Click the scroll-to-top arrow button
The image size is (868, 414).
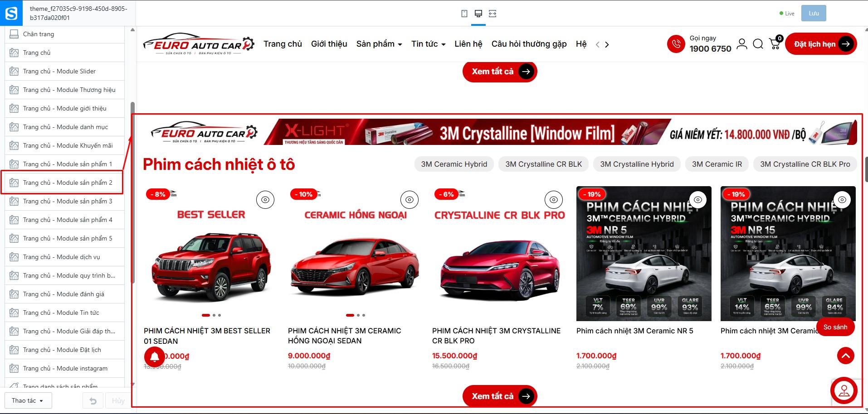click(x=846, y=356)
